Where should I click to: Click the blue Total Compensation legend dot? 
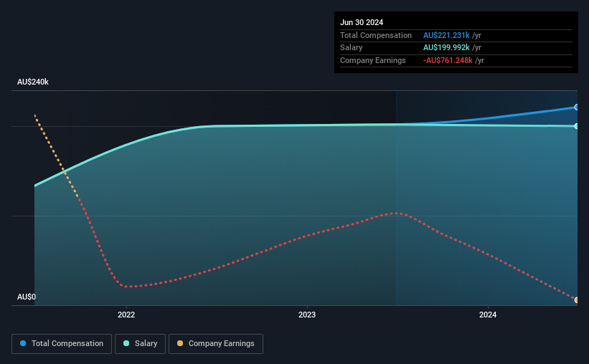tap(23, 343)
